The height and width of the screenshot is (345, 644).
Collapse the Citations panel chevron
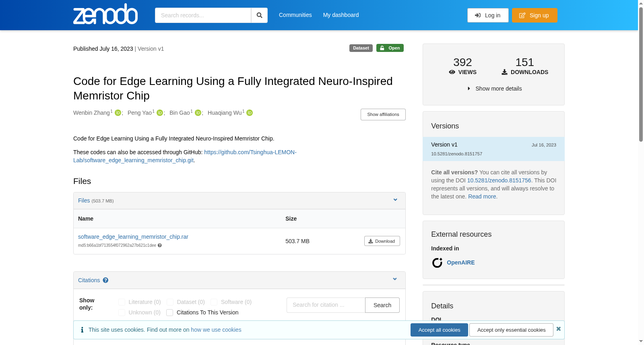(x=395, y=279)
